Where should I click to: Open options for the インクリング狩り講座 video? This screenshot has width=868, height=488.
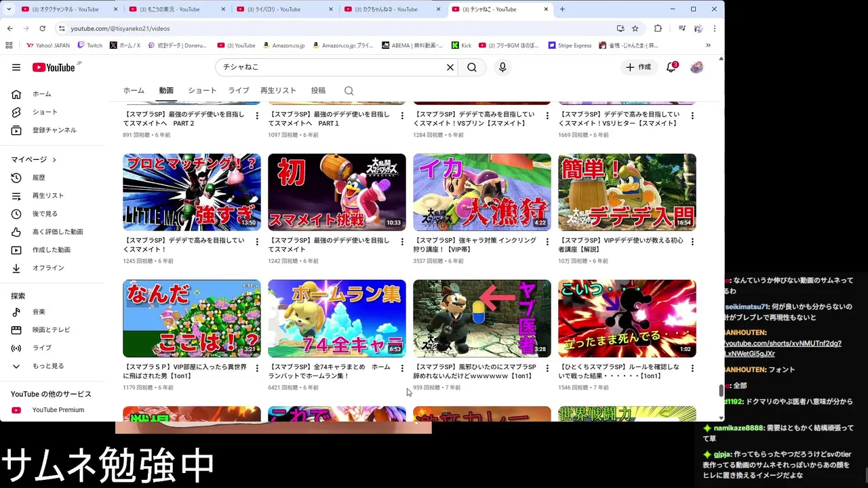coord(547,242)
